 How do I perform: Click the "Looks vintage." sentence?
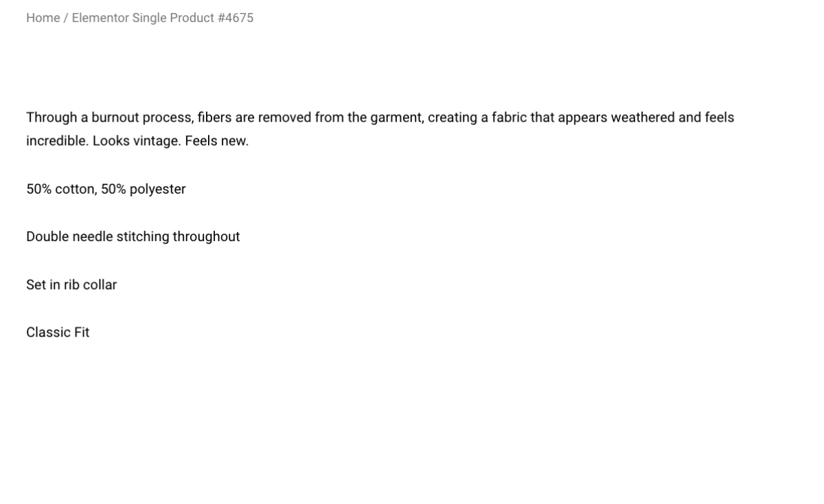137,141
